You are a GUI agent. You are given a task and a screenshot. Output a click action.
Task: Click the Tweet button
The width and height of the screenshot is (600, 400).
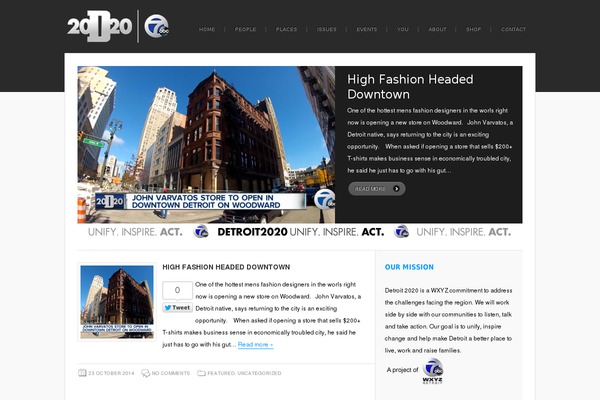[177, 308]
